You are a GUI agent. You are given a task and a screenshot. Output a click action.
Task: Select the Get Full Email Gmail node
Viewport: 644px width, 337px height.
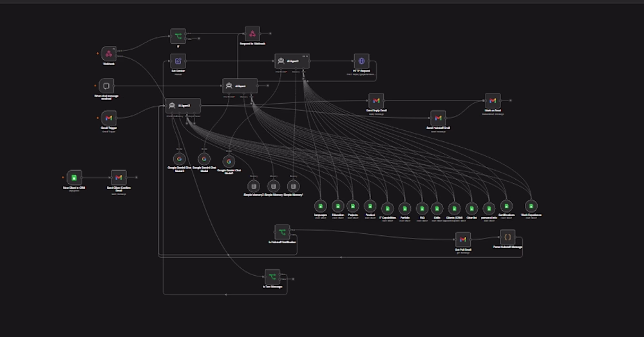pos(463,240)
